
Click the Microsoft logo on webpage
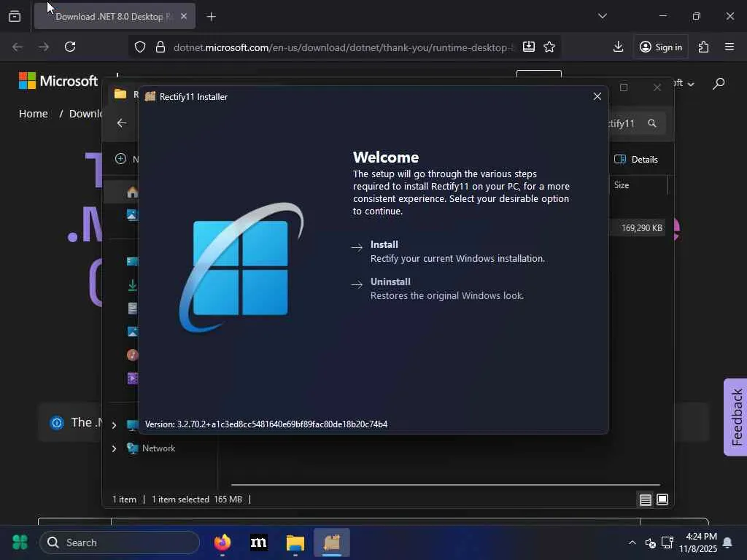58,81
